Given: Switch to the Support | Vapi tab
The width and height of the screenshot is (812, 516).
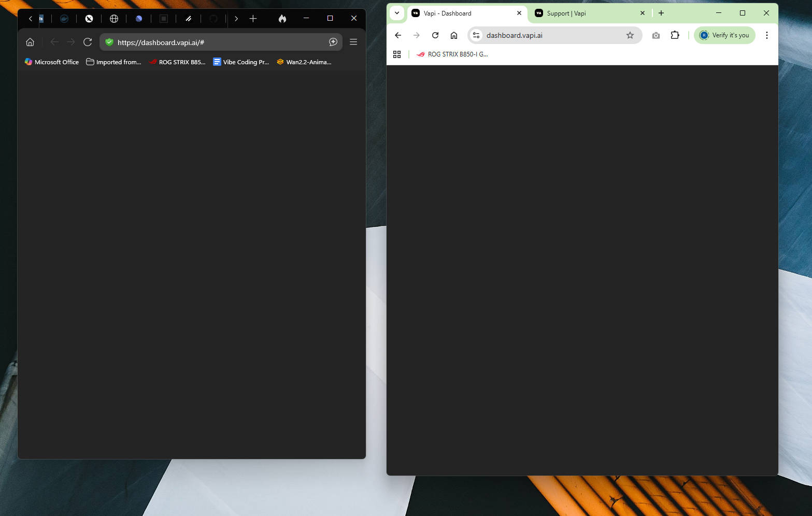Looking at the screenshot, I should 590,13.
